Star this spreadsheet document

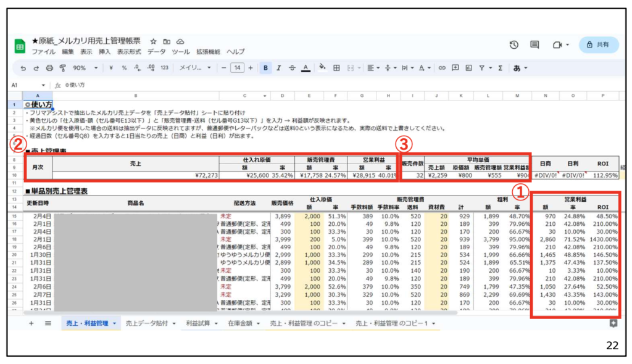[154, 41]
